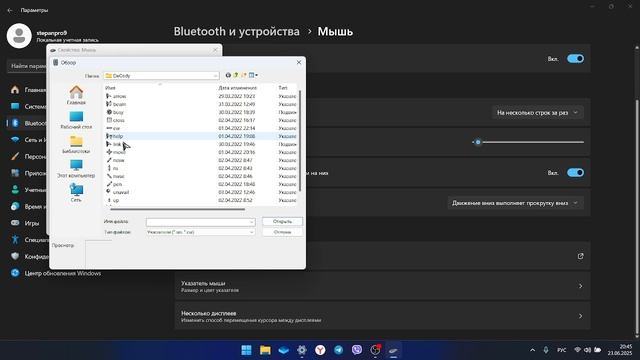The width and height of the screenshot is (640, 360).
Task: Open Yandex Browser from the taskbar
Action: click(320, 350)
